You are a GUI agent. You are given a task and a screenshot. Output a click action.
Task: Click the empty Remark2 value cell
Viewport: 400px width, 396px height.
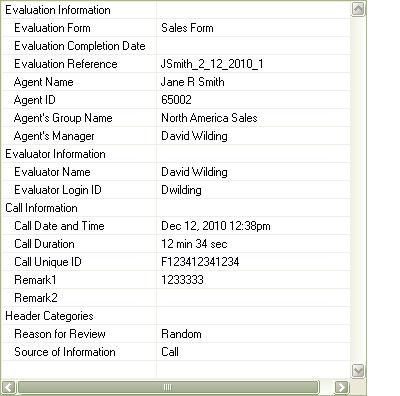(253, 298)
